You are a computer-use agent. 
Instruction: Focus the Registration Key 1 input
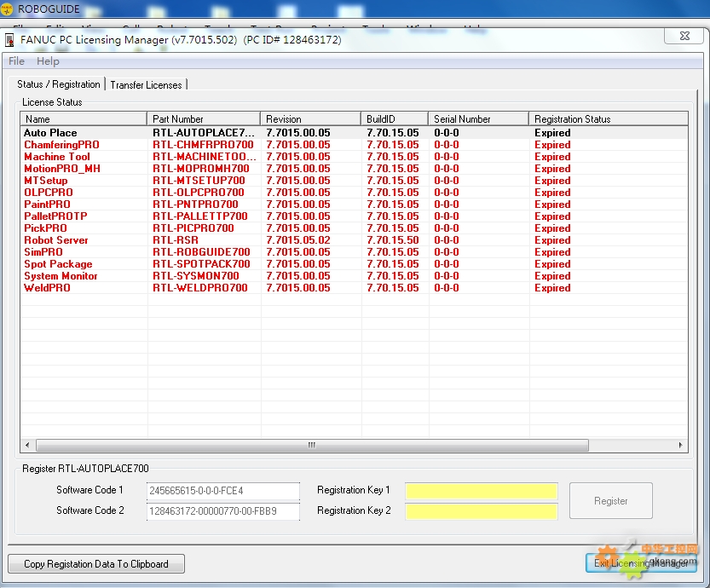coord(482,491)
